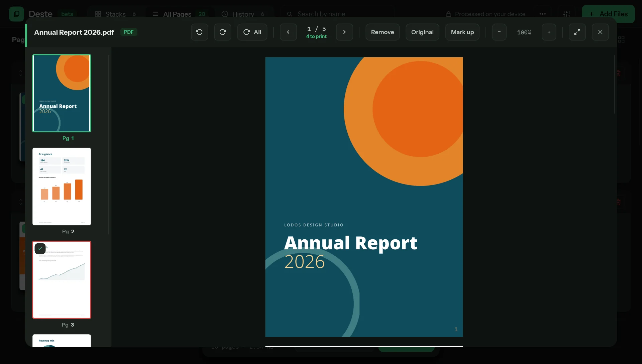
Task: Close the PDF preview dialog
Action: pos(600,32)
